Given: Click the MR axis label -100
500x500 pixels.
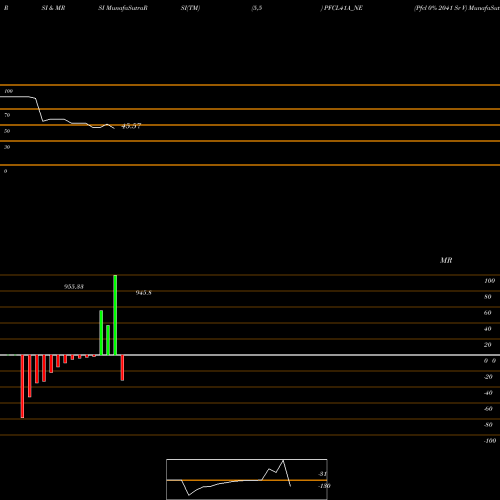Looking at the screenshot, I should pyautogui.click(x=490, y=441).
